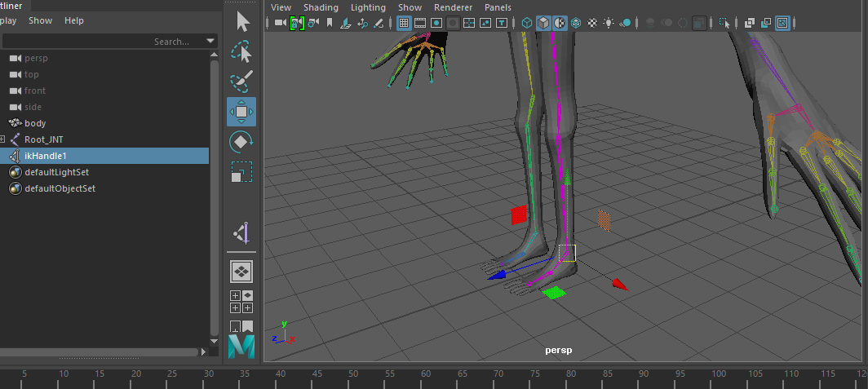Open the viewport Show menu

click(x=410, y=7)
